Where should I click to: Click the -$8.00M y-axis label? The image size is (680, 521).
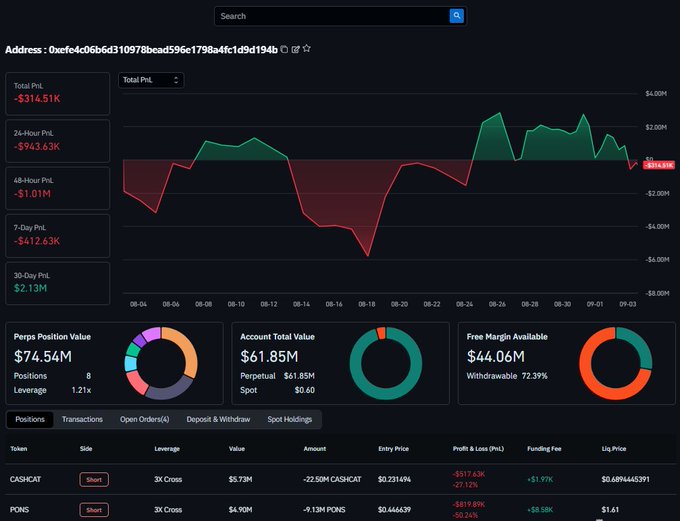click(656, 294)
